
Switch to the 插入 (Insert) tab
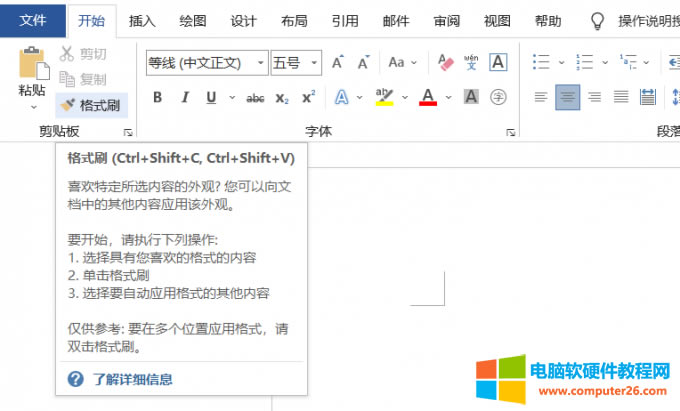point(142,21)
